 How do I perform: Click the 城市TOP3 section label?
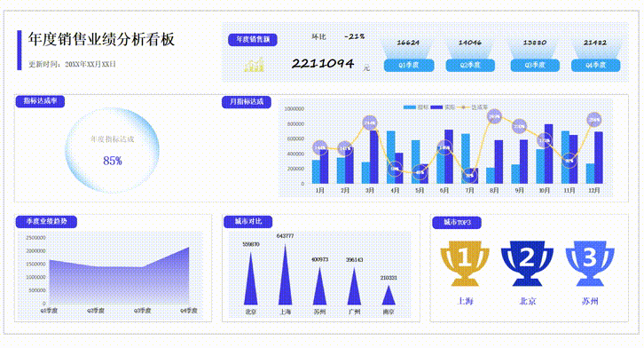tap(457, 222)
